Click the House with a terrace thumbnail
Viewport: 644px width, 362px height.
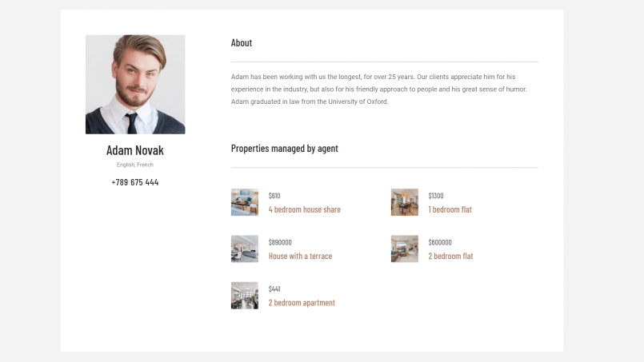[x=245, y=249]
